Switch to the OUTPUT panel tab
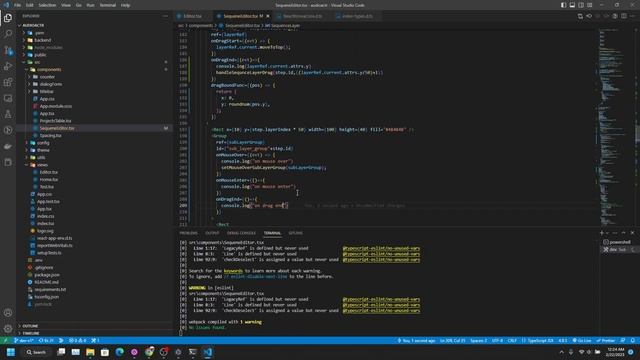Screen dimensions: 640x360 coord(212,233)
